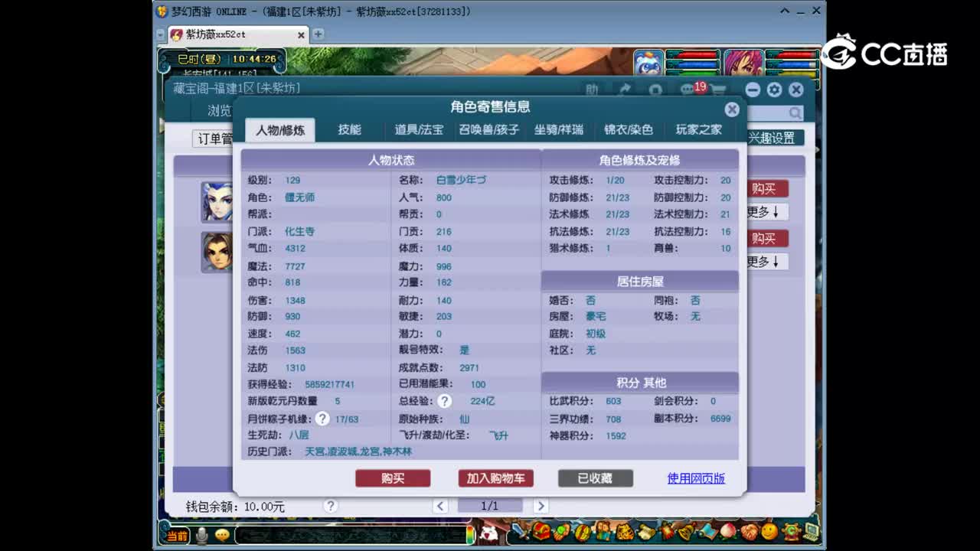Go to next page arrow
The image size is (980, 551).
click(541, 506)
